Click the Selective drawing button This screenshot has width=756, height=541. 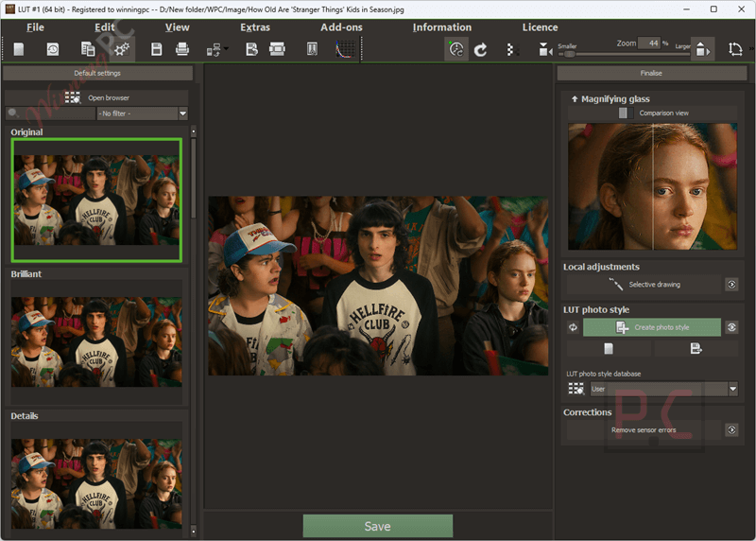tap(644, 285)
